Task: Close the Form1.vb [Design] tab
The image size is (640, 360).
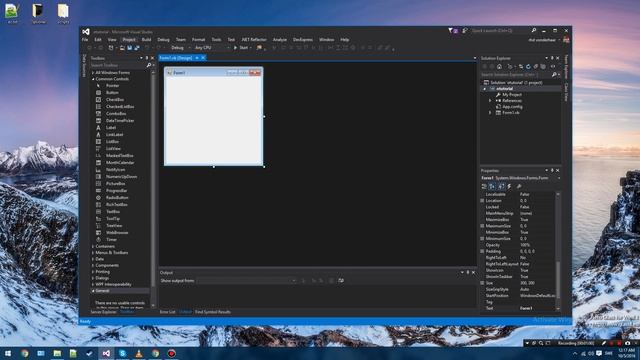Action: [203, 58]
